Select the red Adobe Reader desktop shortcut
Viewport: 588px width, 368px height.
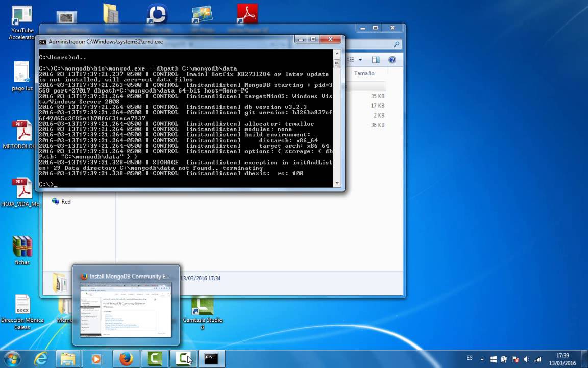click(x=247, y=14)
